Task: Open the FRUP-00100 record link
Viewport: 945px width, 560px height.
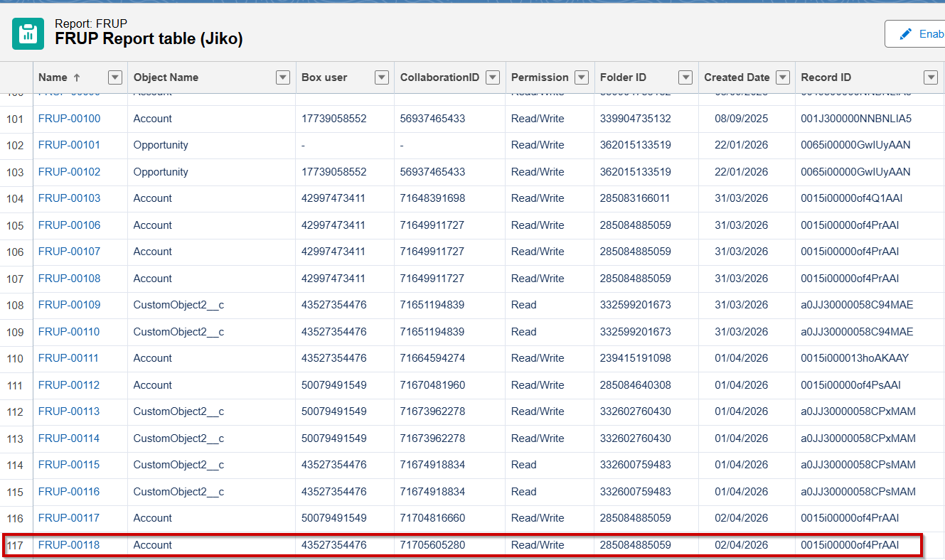Action: point(69,119)
